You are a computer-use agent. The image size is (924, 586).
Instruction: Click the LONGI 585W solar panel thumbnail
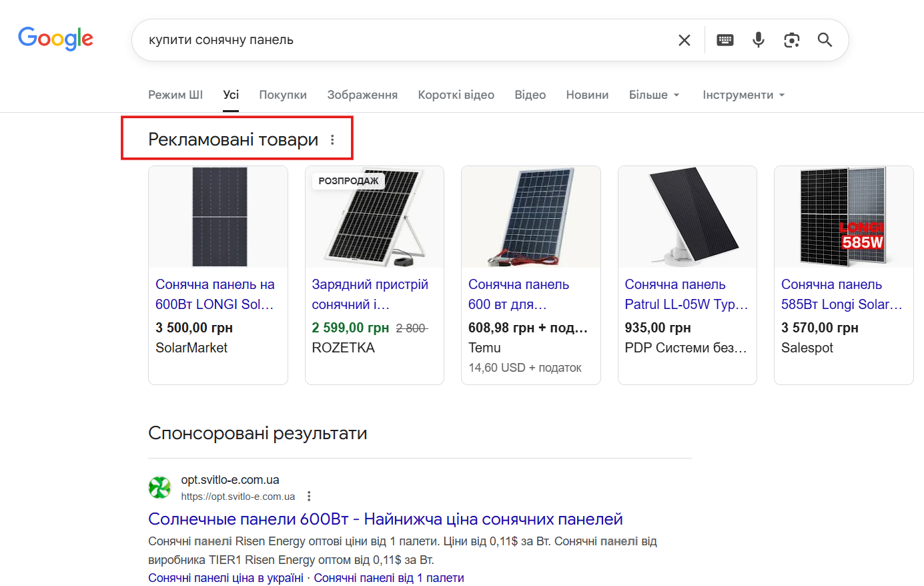pyautogui.click(x=843, y=217)
